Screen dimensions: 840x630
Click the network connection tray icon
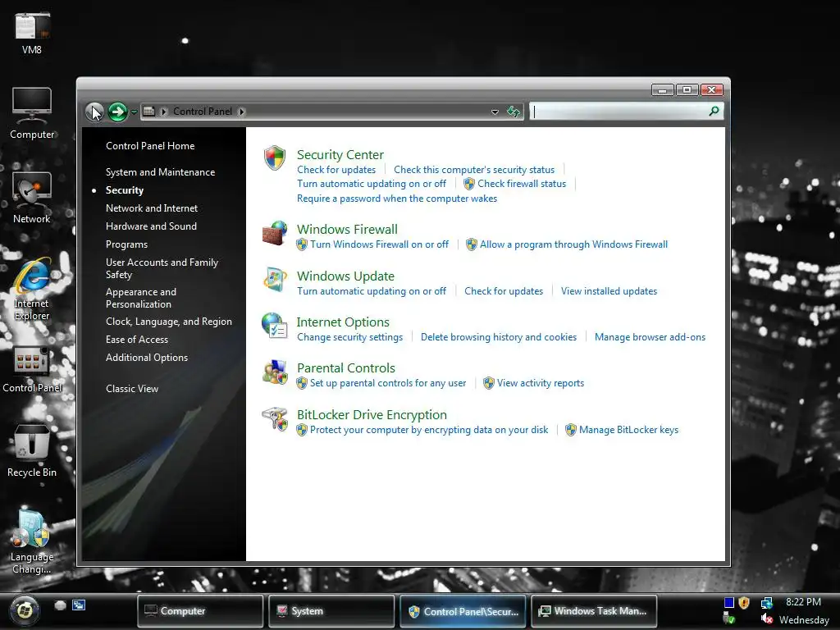[x=767, y=603]
